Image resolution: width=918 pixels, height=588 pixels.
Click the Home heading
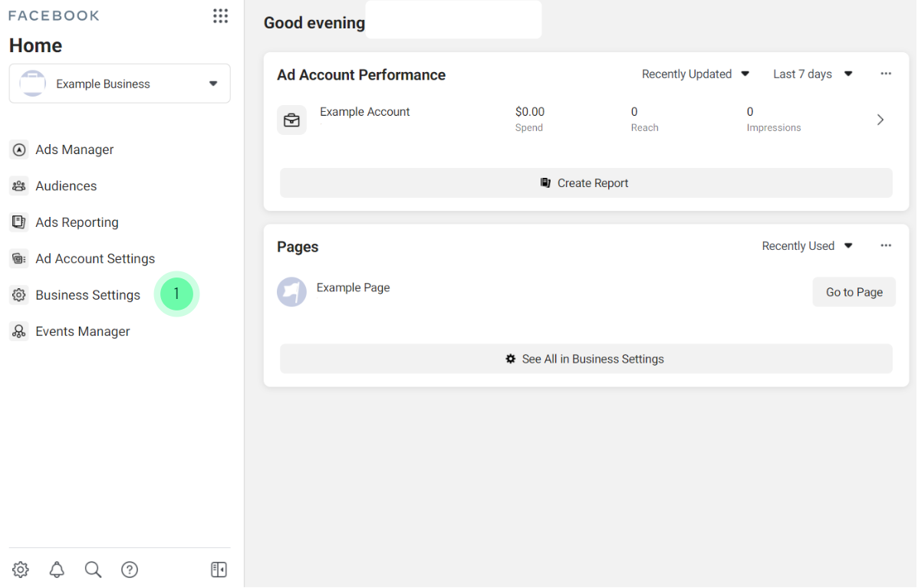35,46
